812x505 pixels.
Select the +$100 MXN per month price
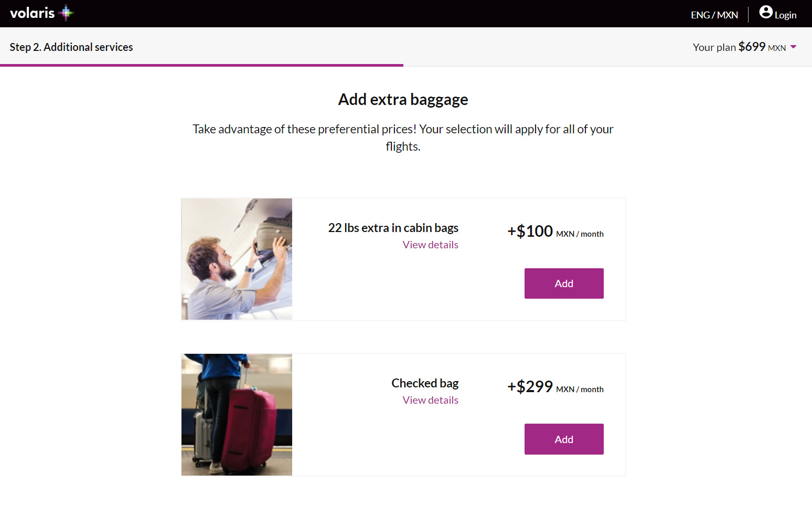point(555,232)
